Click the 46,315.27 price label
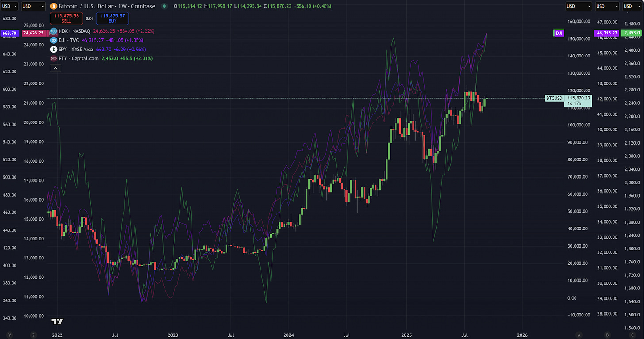Screen dimensions: 644x339 pyautogui.click(x=607, y=33)
